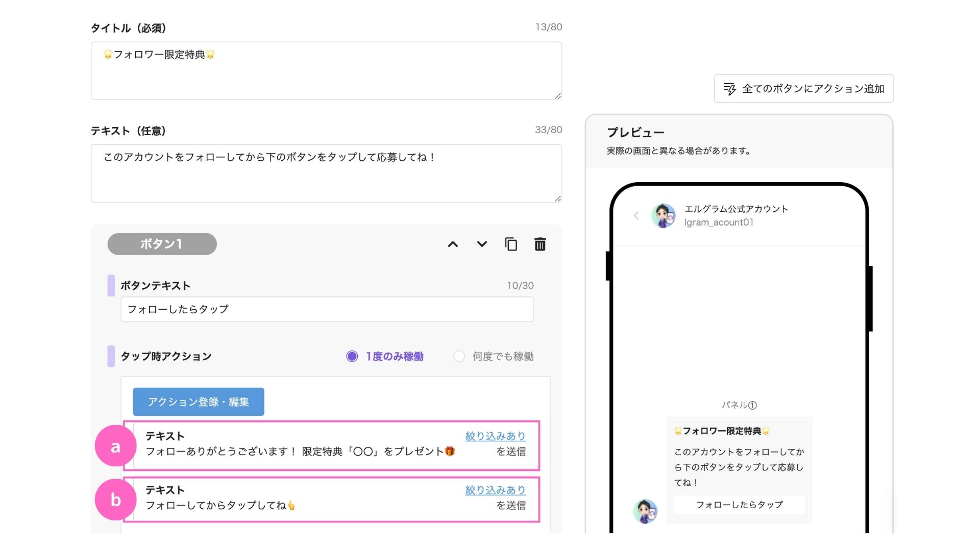980x551 pixels.
Task: Click the lgram_acount01 handle in preview
Action: point(719,222)
